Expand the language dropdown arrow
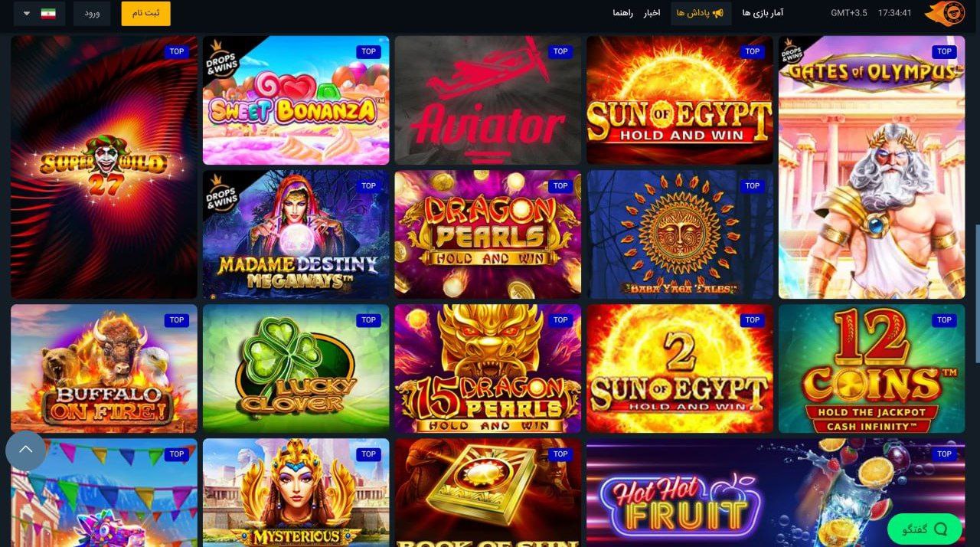 coord(27,14)
